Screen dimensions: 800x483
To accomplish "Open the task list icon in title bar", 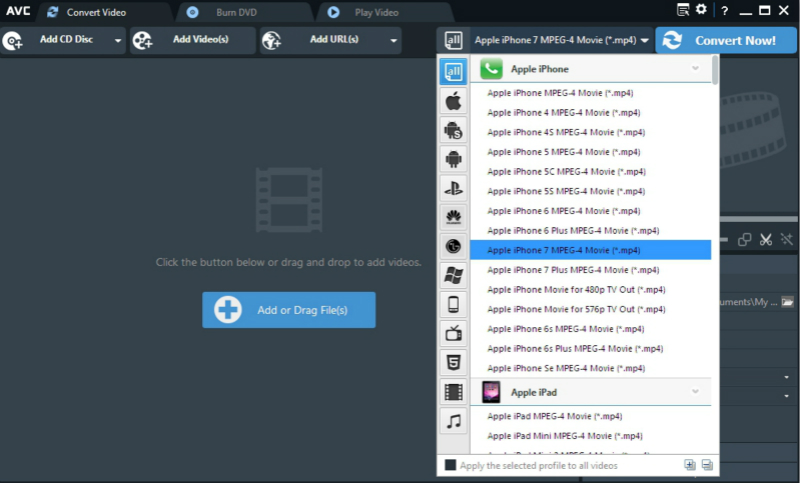I will (x=683, y=10).
